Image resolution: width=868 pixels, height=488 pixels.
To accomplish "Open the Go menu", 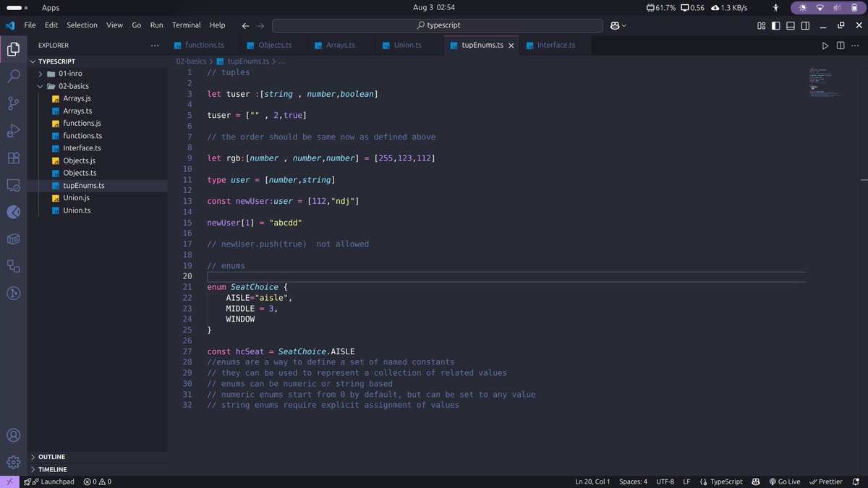I will [x=137, y=25].
